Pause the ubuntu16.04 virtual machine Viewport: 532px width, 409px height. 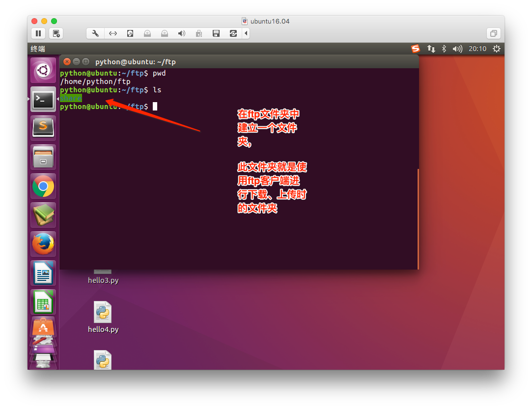point(38,33)
